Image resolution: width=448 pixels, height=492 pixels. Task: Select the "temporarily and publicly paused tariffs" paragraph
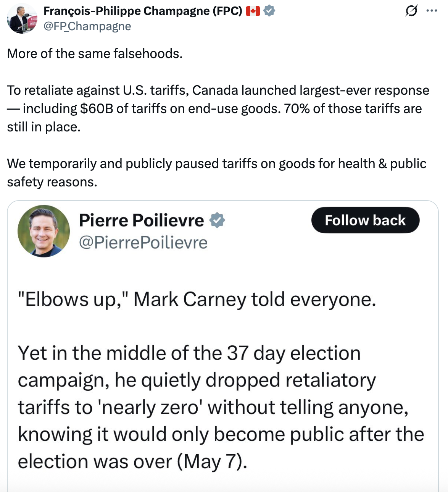pos(216,164)
